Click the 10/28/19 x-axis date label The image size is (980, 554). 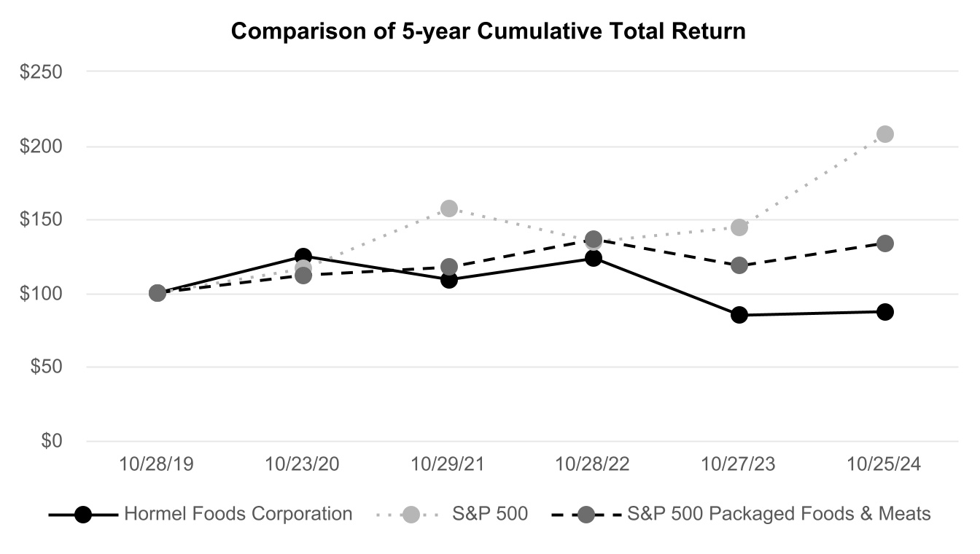157,464
